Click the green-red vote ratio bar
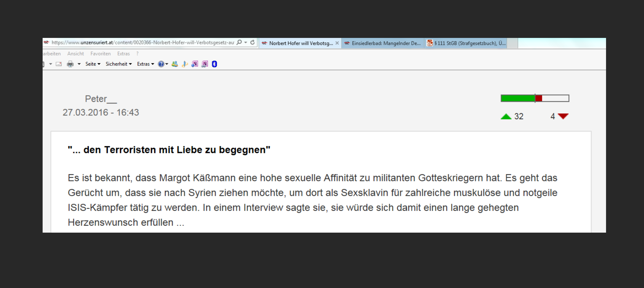 coord(535,98)
